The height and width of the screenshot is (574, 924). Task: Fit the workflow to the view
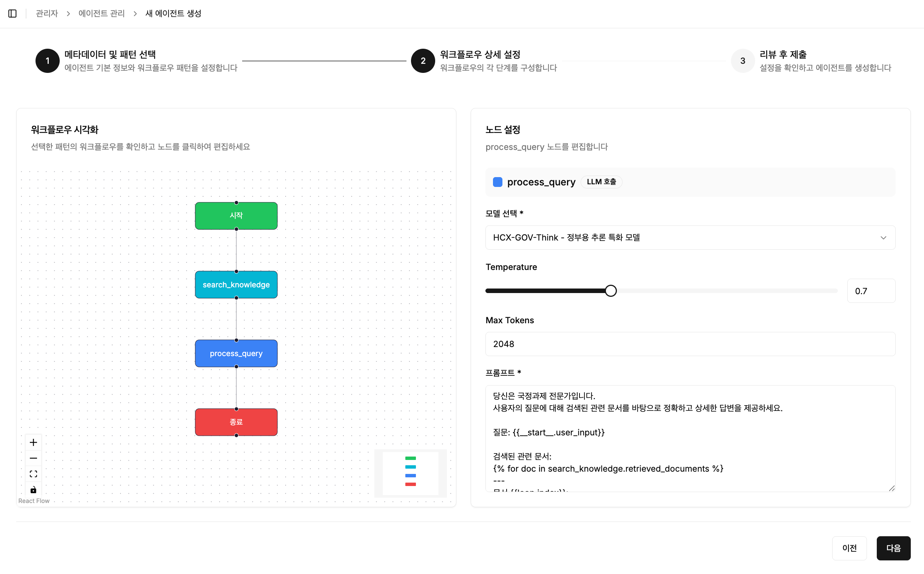[33, 474]
